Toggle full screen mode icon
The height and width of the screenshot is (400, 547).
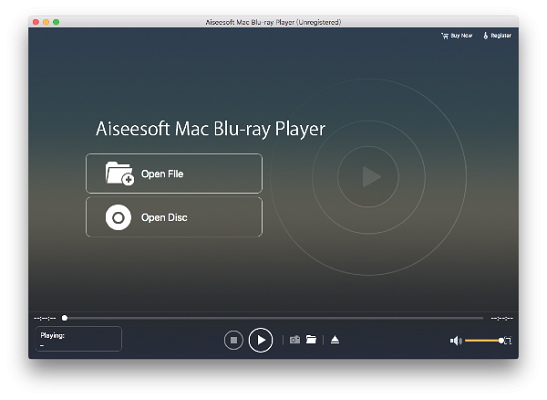508,341
